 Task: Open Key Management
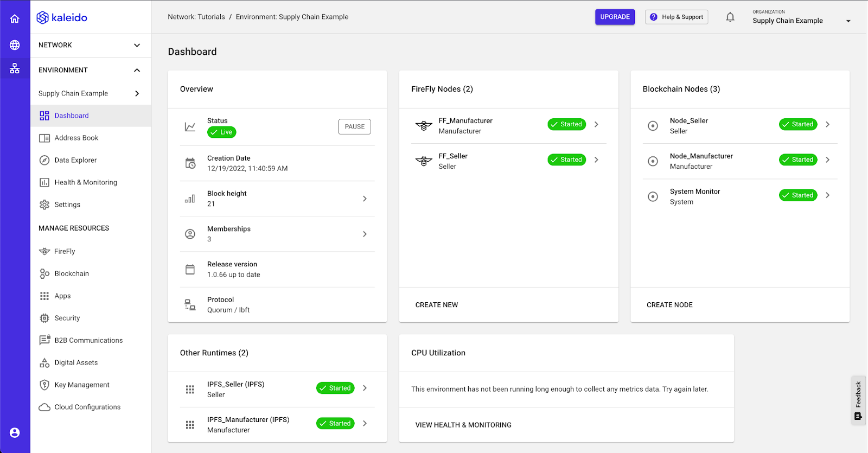[x=91, y=385]
